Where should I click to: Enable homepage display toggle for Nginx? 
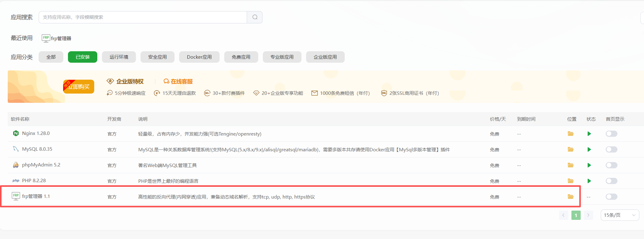(611, 134)
